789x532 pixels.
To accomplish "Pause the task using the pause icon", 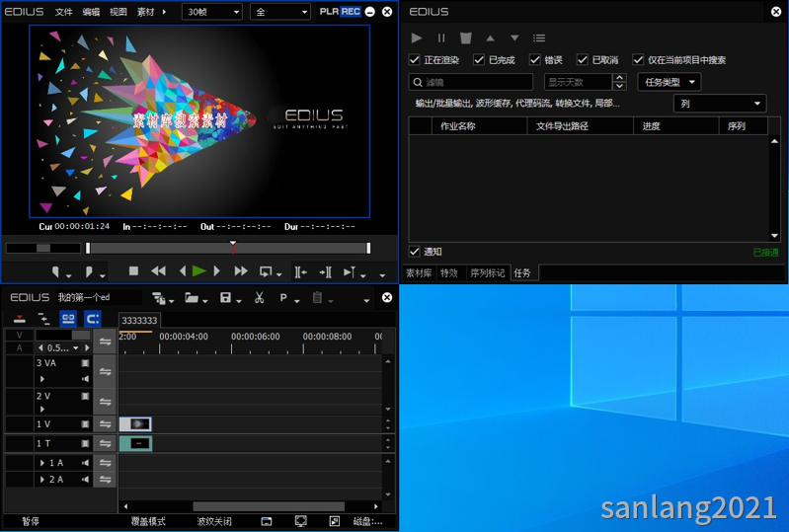I will pos(441,38).
